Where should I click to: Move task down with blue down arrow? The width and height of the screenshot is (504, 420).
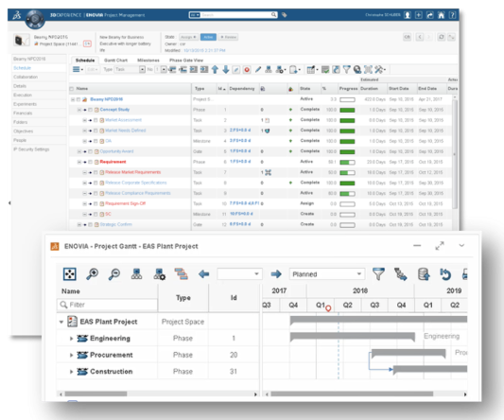click(226, 69)
